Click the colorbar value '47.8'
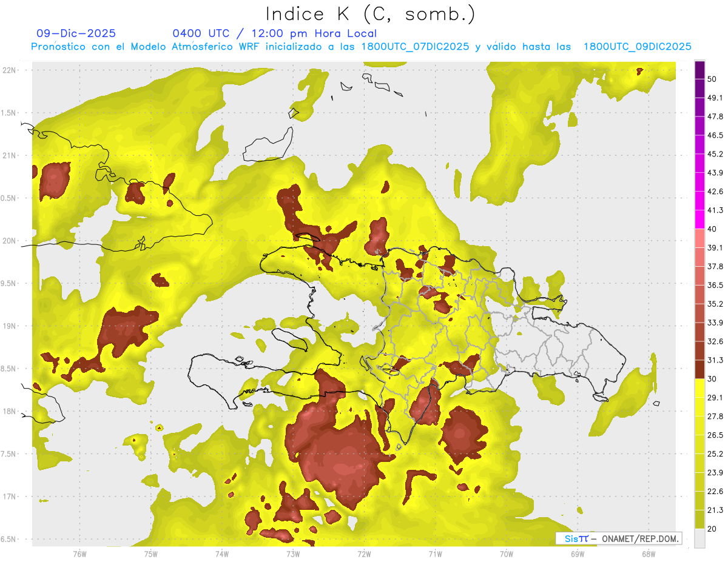The height and width of the screenshot is (562, 728). [715, 116]
